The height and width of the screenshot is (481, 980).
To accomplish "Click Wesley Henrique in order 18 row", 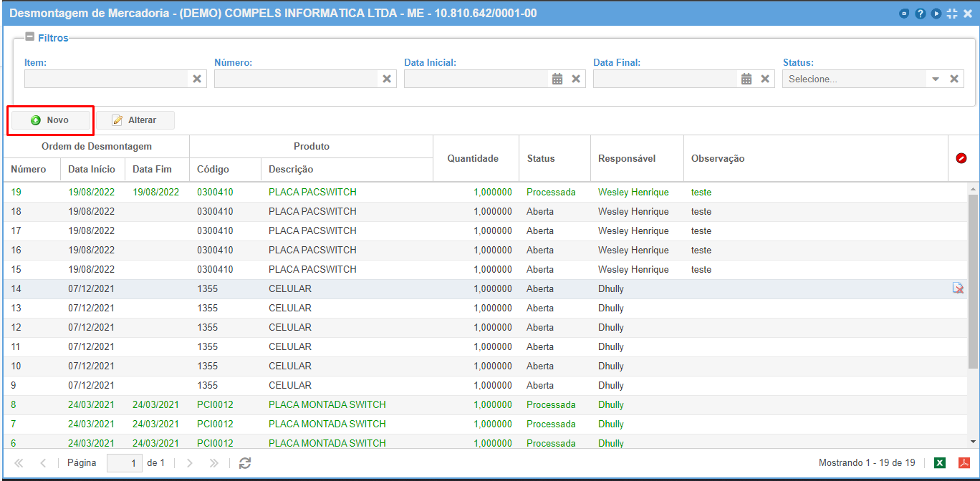I will [x=633, y=211].
